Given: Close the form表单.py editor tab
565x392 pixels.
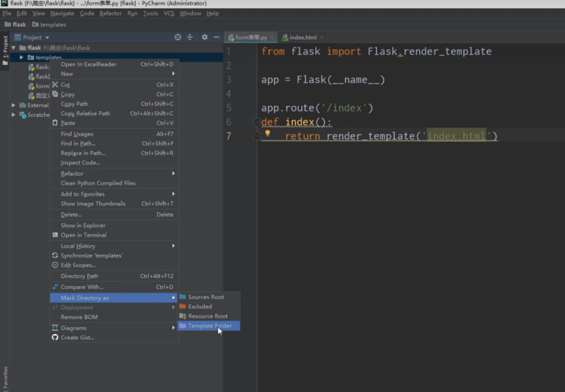Looking at the screenshot, I should coord(272,37).
